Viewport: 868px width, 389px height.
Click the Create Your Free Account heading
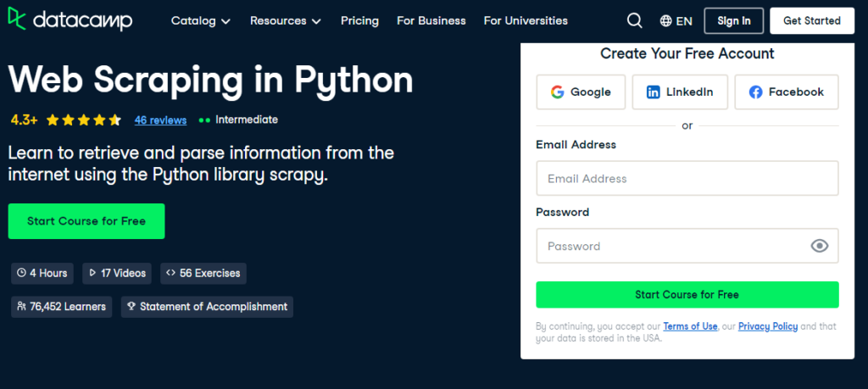point(687,53)
